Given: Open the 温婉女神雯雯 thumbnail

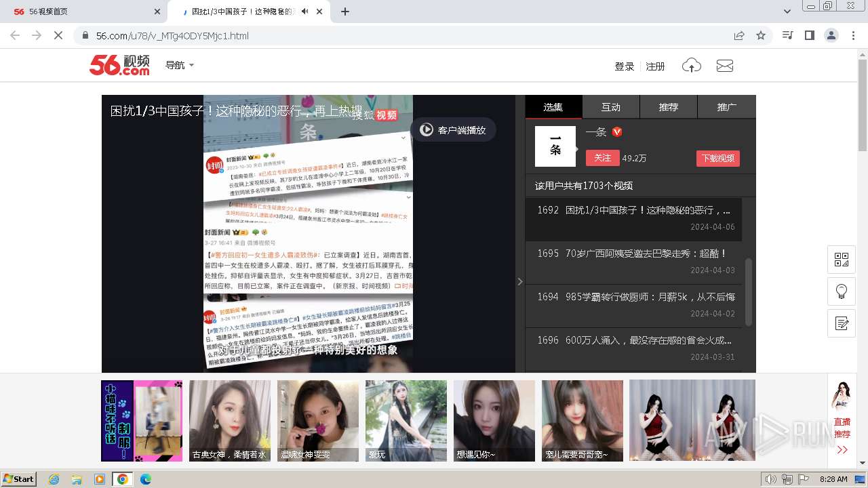Looking at the screenshot, I should pyautogui.click(x=318, y=421).
